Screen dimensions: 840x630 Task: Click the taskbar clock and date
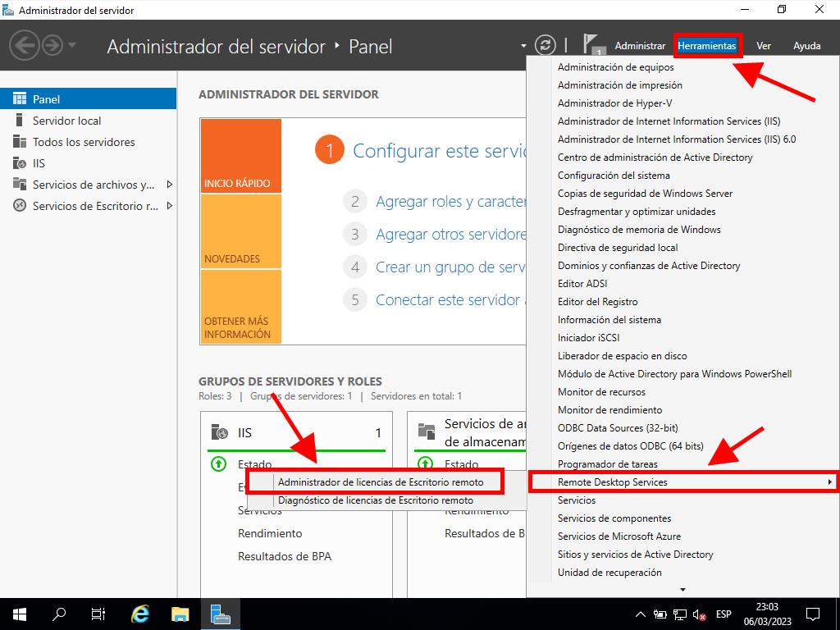pos(767,614)
